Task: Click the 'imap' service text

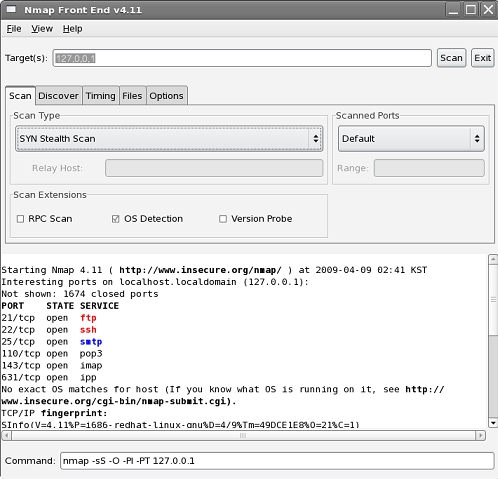Action: click(x=91, y=366)
